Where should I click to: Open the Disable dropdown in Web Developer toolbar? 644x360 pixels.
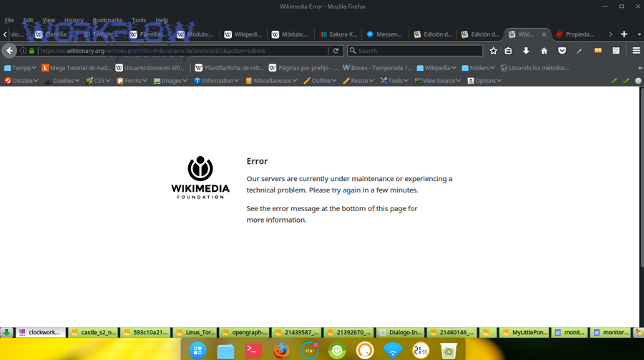(x=21, y=81)
